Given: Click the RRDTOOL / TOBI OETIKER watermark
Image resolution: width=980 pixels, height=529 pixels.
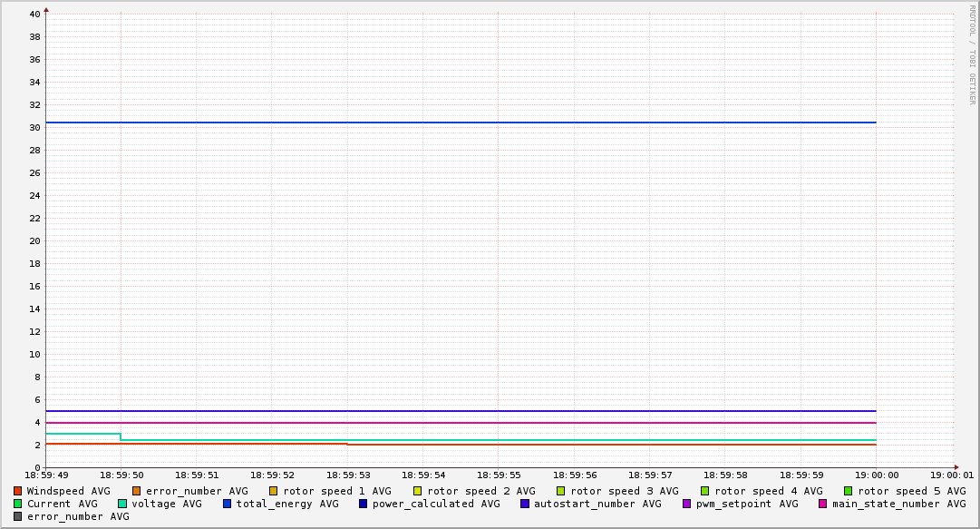Looking at the screenshot, I should coord(972,54).
